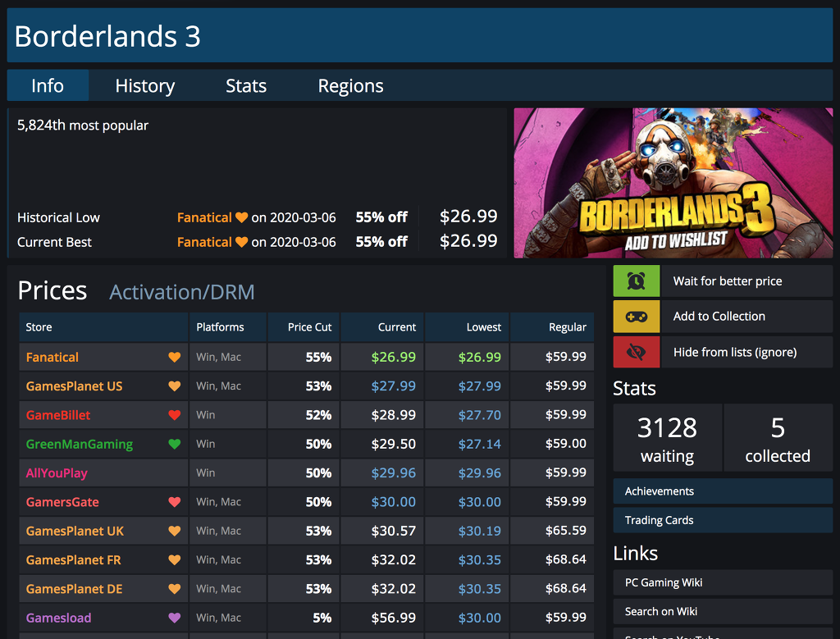Viewport: 840px width, 639px height.
Task: Click the heart beside GamesPlanet DE
Action: [174, 589]
